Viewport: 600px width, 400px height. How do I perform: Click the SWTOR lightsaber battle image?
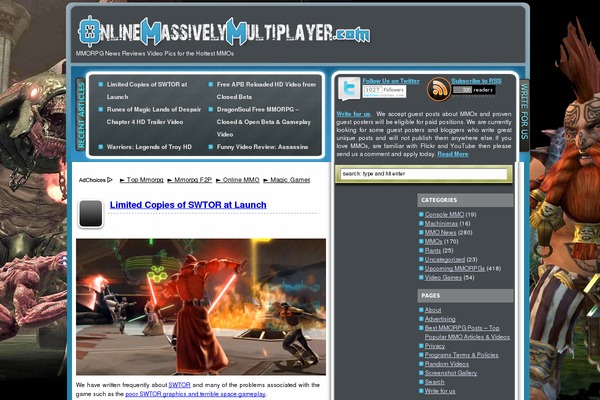click(201, 307)
